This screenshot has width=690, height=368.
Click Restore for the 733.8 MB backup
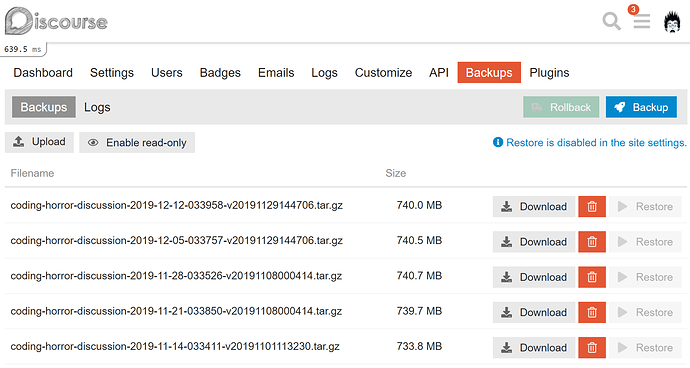[645, 347]
